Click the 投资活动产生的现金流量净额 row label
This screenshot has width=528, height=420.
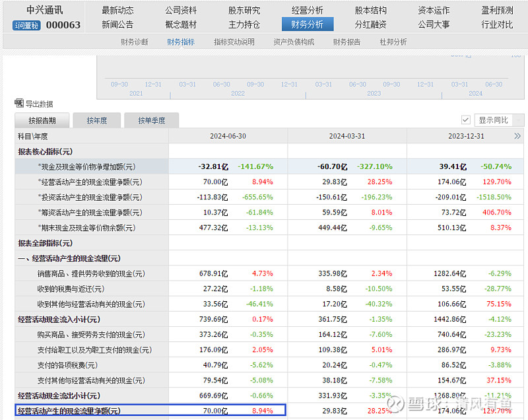90,197
